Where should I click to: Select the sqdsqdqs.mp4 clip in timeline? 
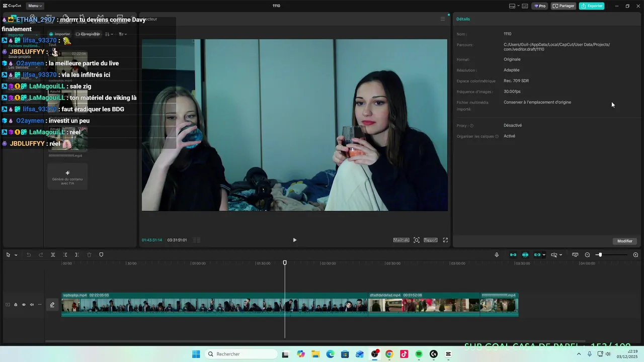pos(215,305)
